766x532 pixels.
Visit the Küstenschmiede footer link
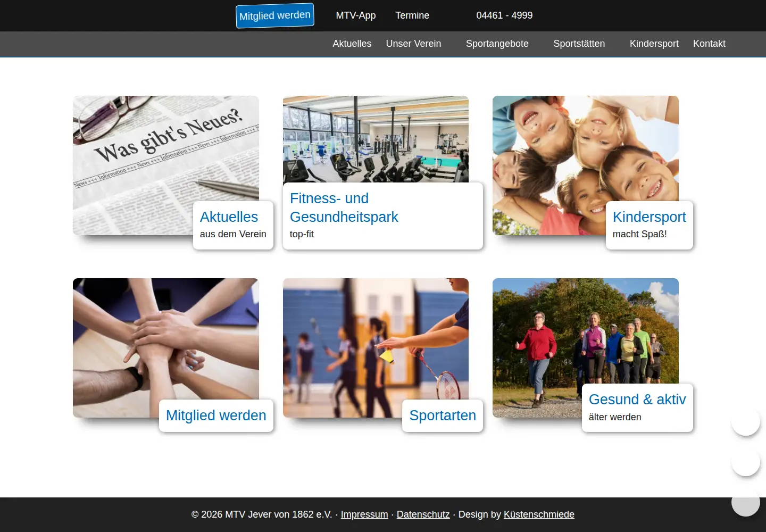tap(539, 514)
